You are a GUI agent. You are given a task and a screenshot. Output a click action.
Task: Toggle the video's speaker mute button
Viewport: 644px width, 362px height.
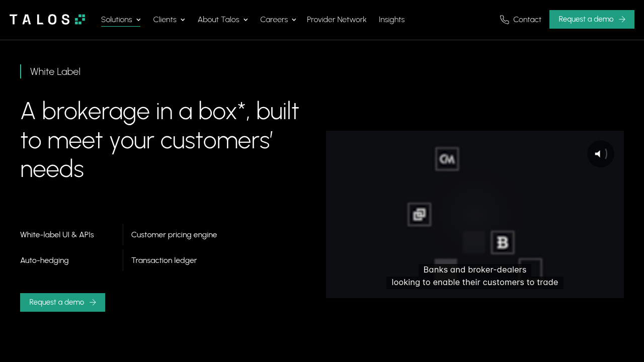[x=600, y=154]
